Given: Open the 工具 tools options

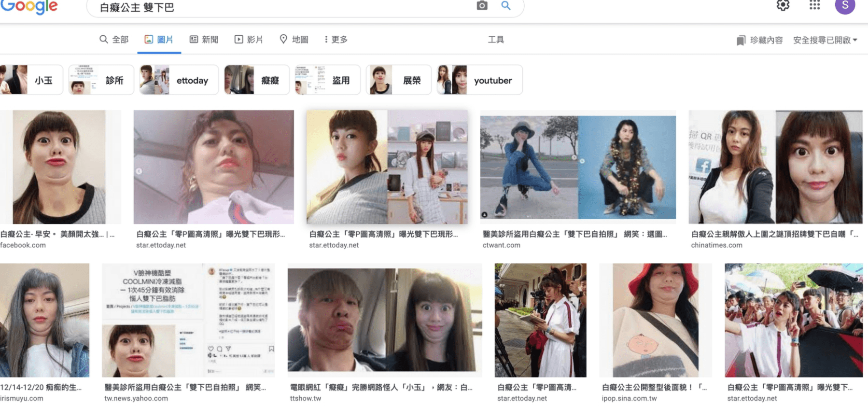Looking at the screenshot, I should 495,40.
